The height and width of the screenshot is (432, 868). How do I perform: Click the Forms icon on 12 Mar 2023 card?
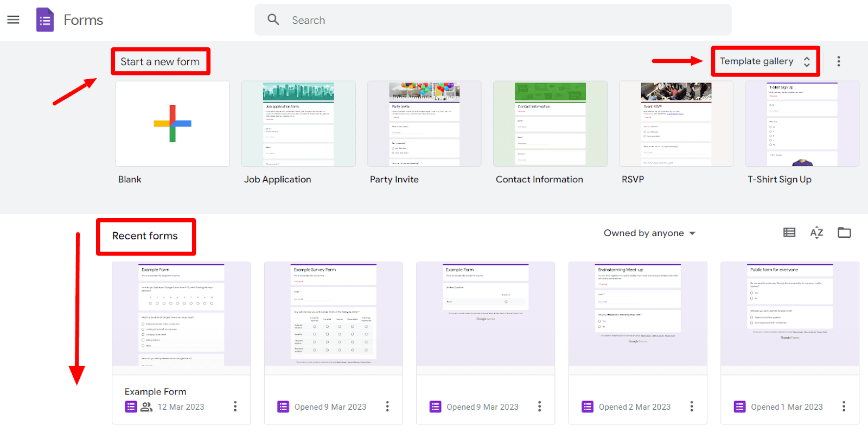(131, 406)
